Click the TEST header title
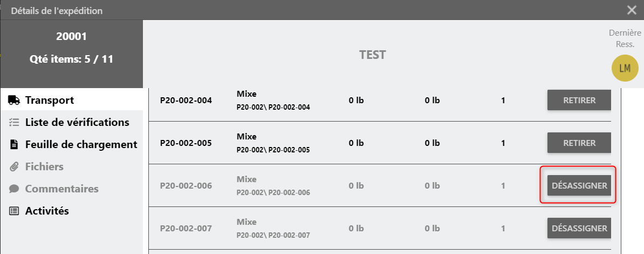 click(x=373, y=55)
